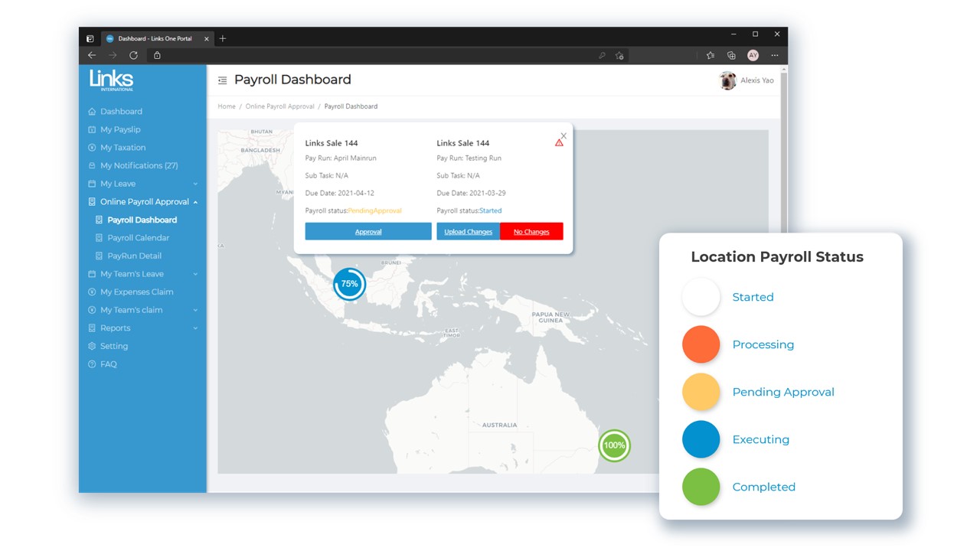Click the Alexis Yao avatar picture
The image size is (980, 551).
point(728,80)
